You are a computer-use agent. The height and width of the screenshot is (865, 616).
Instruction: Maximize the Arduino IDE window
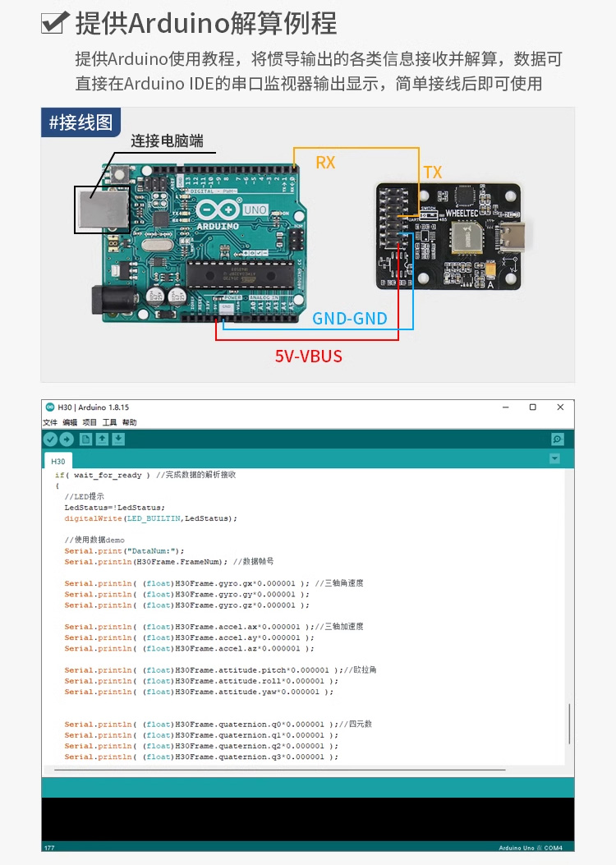532,407
